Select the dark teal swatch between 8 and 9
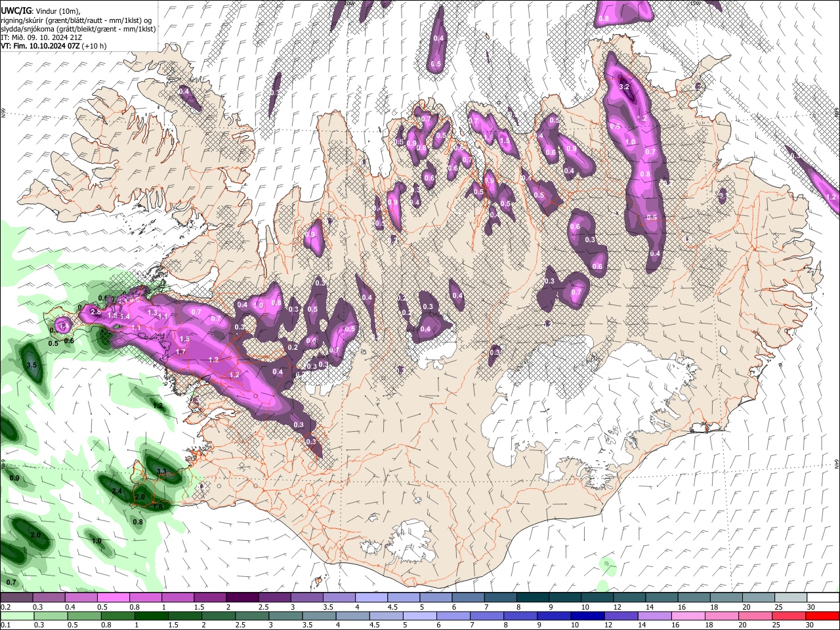 coord(533,597)
